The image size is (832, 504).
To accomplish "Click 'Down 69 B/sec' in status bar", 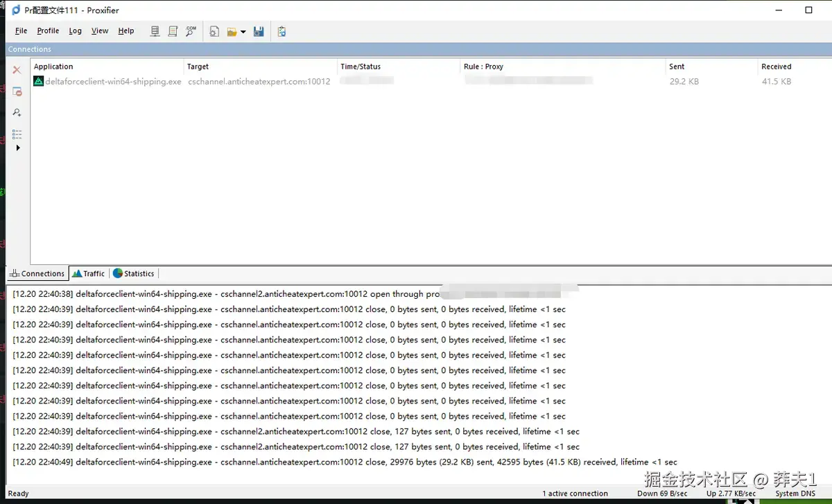I will click(662, 494).
